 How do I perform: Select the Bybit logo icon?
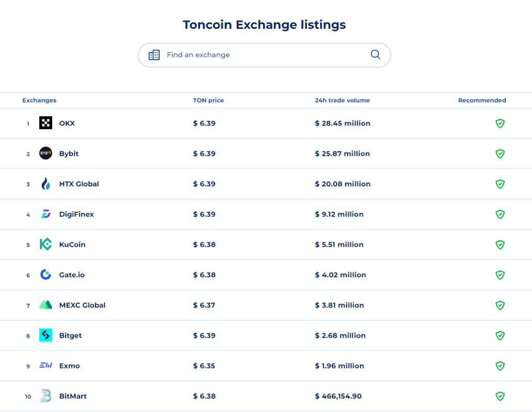pos(45,153)
